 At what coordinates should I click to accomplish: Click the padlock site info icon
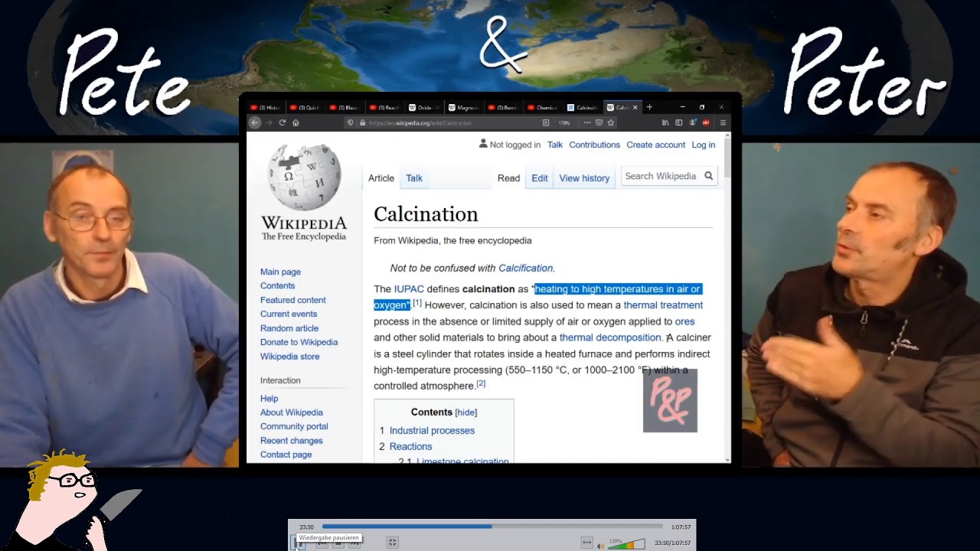[362, 122]
